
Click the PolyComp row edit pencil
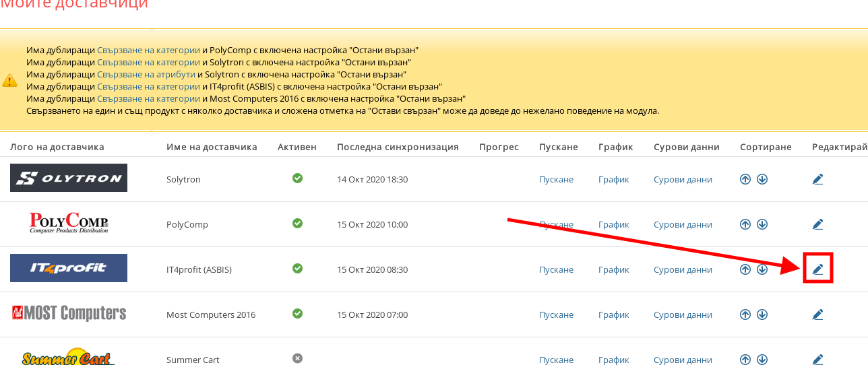pyautogui.click(x=817, y=224)
